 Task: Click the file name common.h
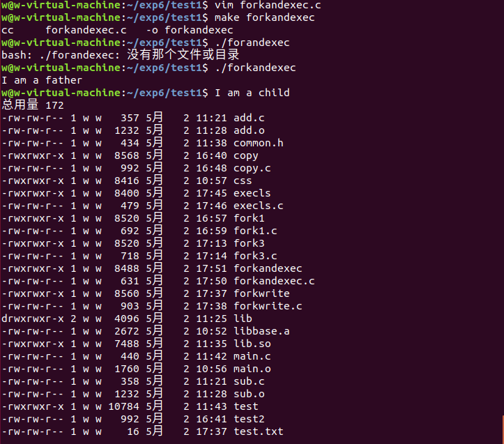pos(258,143)
